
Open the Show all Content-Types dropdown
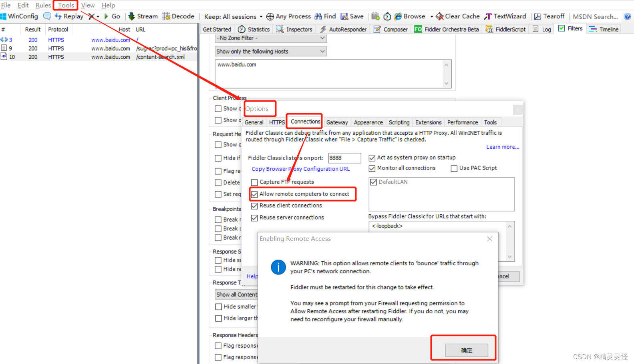pos(237,294)
